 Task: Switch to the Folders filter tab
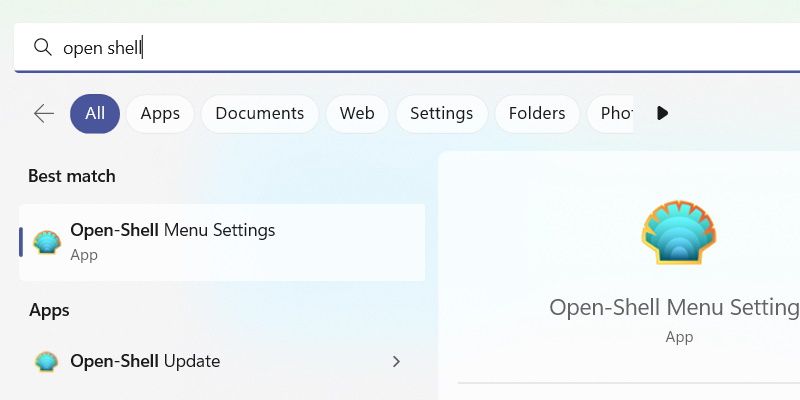pos(537,113)
